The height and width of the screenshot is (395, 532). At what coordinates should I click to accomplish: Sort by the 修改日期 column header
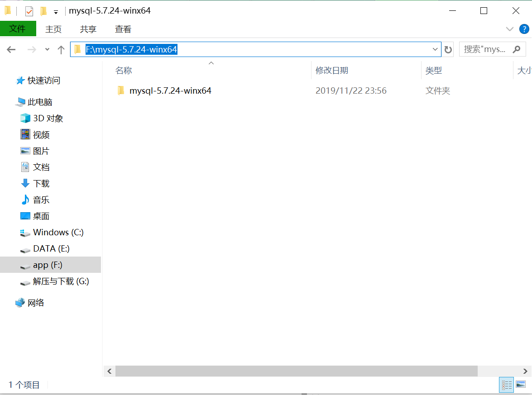click(x=332, y=71)
